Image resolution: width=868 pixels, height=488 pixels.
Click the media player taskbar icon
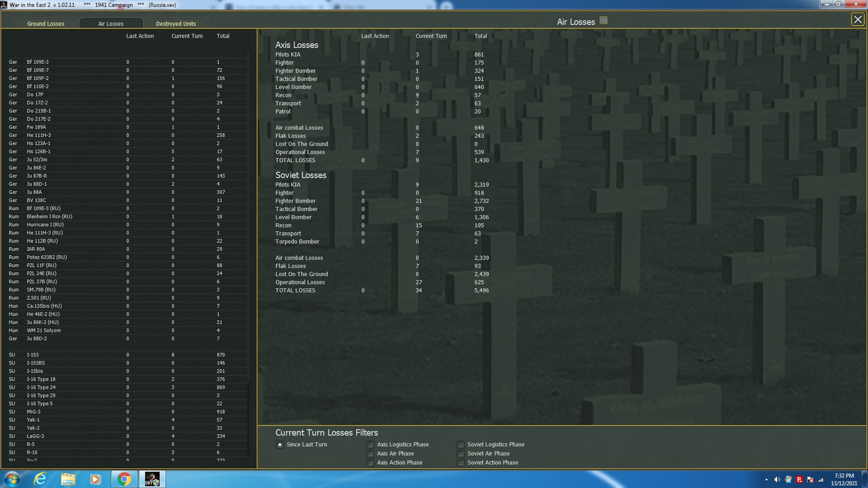[95, 479]
